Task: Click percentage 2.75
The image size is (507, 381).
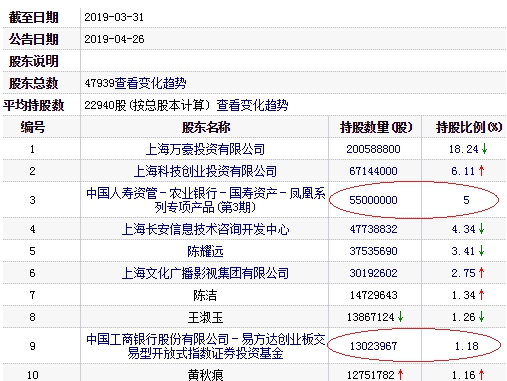Action: pos(463,273)
